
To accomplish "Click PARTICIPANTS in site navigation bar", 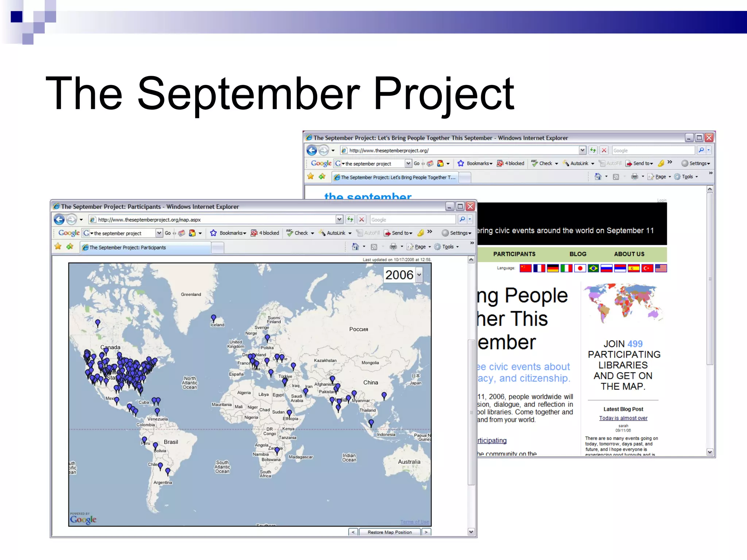I will 514,254.
